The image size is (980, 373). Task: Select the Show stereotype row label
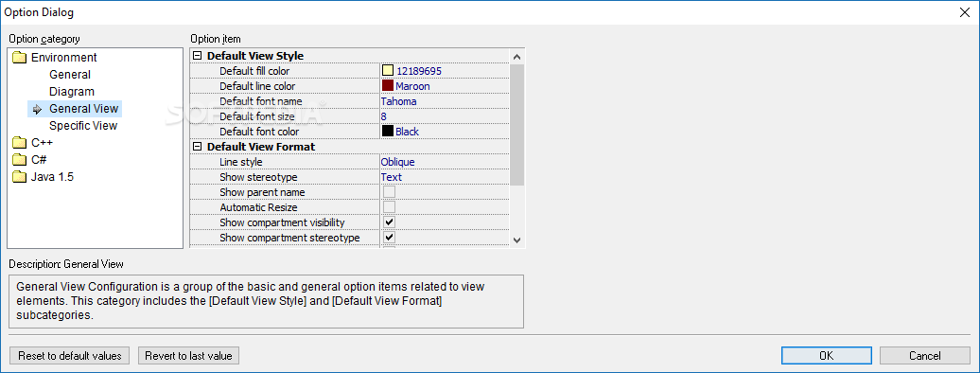tap(258, 177)
